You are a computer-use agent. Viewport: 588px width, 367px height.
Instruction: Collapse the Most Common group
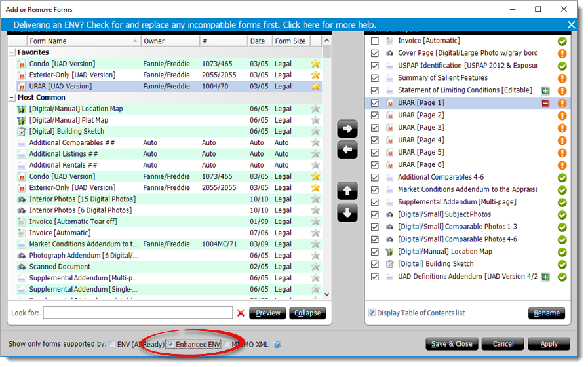point(12,98)
